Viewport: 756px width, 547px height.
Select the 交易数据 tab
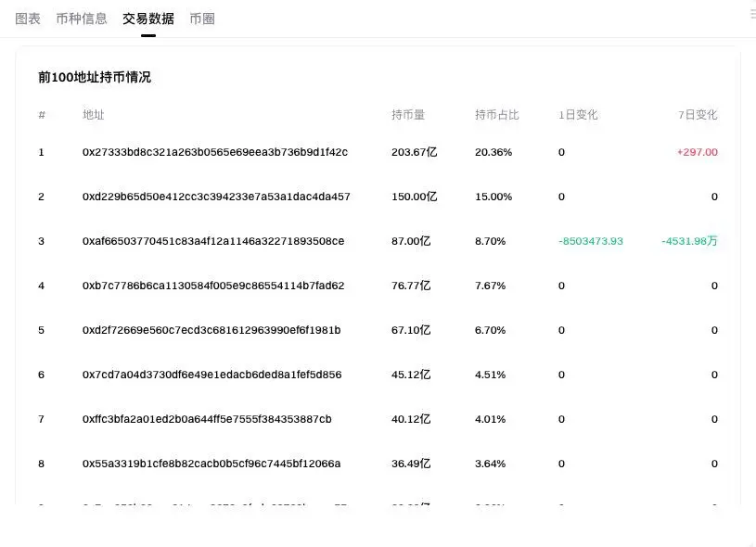(148, 19)
